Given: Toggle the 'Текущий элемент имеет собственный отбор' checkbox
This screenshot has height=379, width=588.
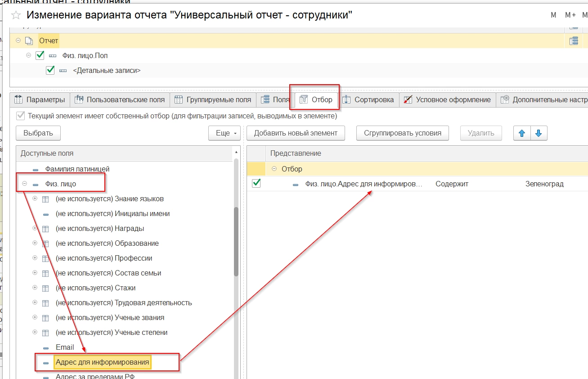Looking at the screenshot, I should (20, 116).
